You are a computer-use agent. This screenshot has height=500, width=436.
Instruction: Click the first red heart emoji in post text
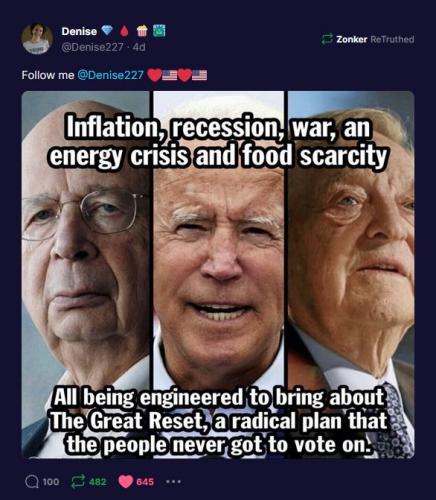tap(154, 75)
